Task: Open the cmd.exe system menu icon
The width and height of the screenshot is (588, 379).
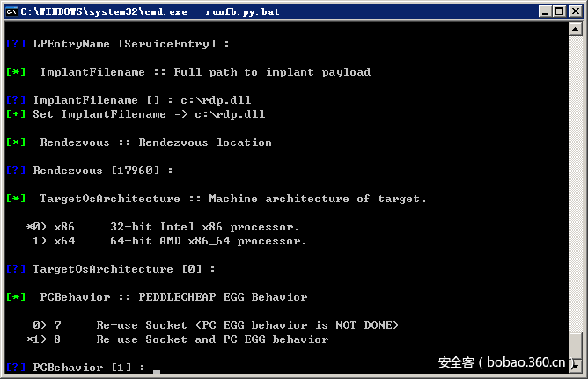Action: [11, 11]
